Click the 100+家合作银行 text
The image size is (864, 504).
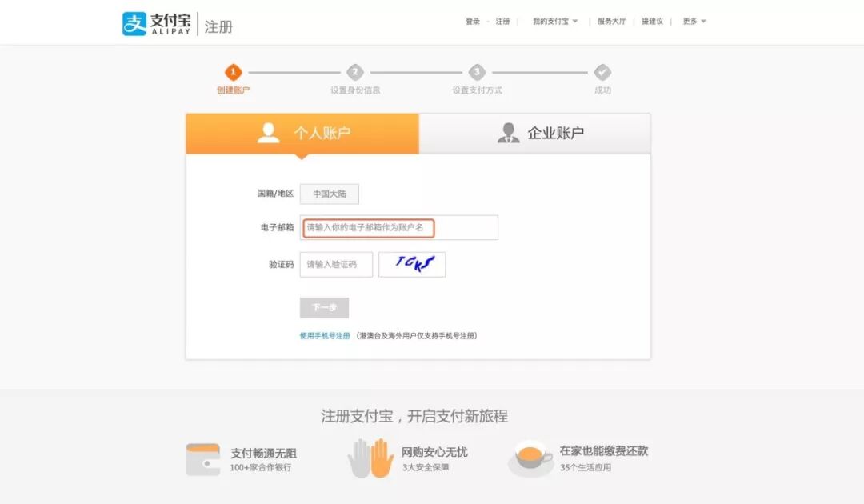click(x=261, y=468)
